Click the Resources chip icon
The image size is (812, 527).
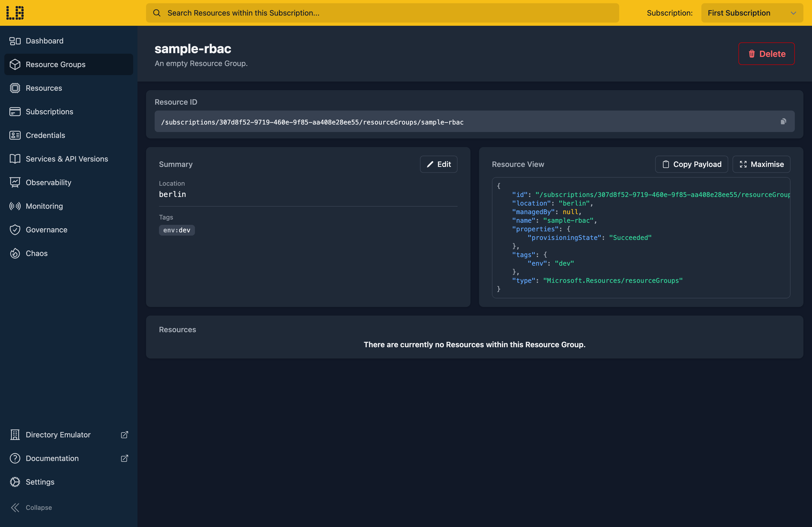click(15, 88)
